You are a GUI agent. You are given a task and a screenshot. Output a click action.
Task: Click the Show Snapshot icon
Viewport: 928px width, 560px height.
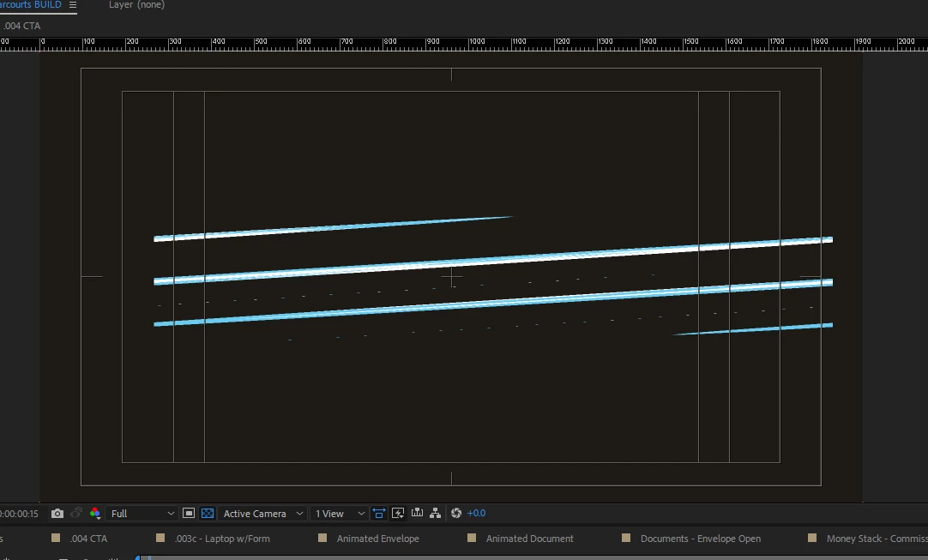coord(75,513)
